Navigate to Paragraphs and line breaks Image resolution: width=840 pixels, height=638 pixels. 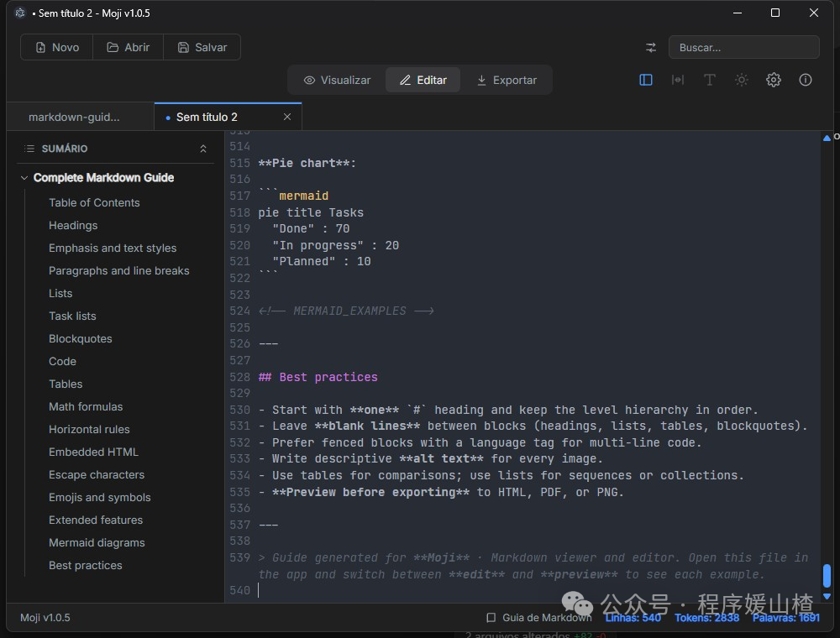pos(119,271)
